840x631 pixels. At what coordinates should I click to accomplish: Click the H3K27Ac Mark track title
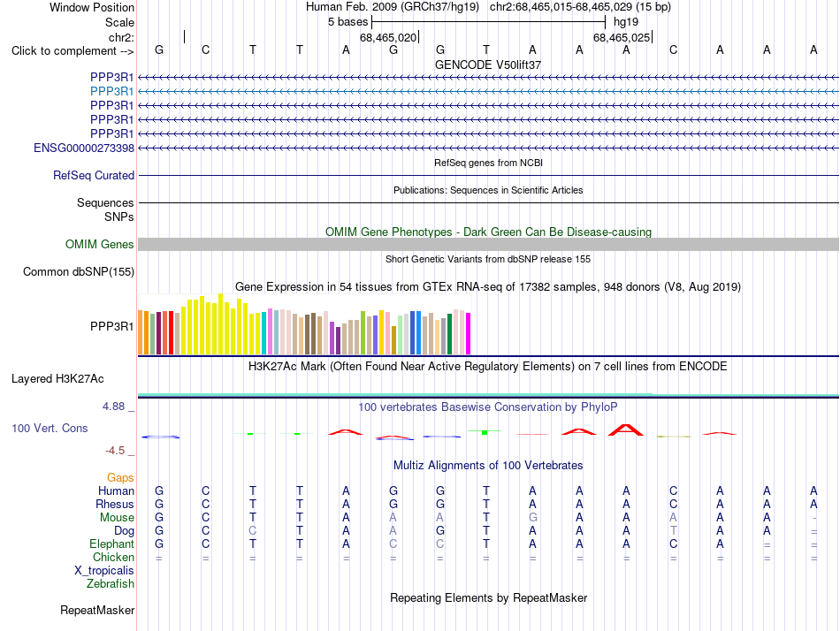[x=488, y=367]
